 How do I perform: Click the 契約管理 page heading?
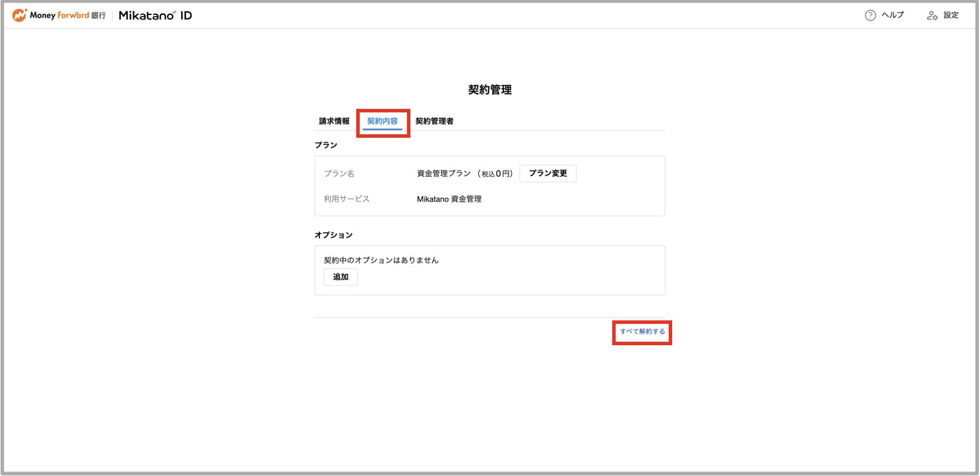490,90
